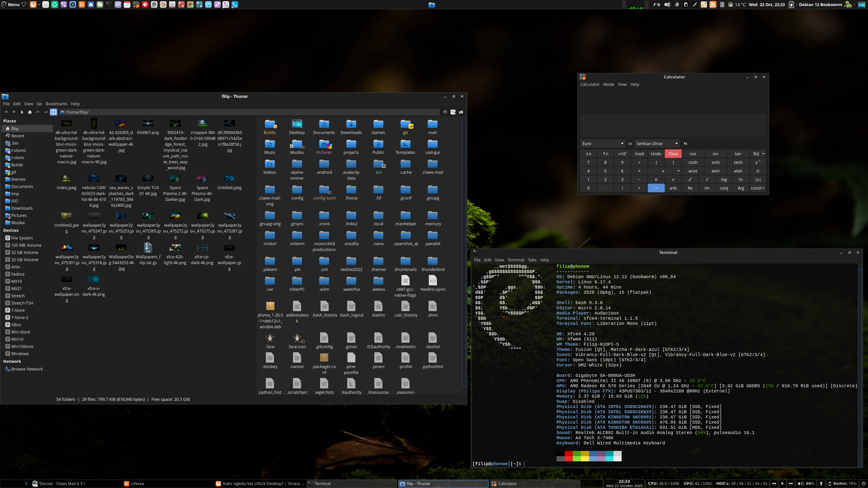Screen dimensions: 868x488
Task: Click the home folder toolbar icon
Action: [30, 112]
